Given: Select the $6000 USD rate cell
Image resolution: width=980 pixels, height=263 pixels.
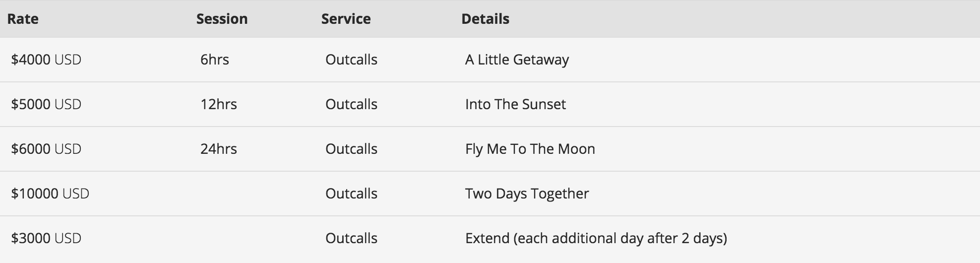Looking at the screenshot, I should coord(46,149).
